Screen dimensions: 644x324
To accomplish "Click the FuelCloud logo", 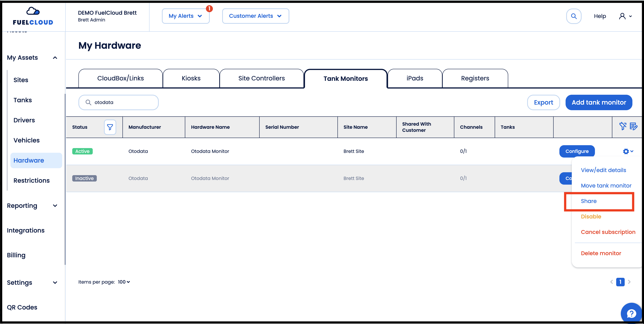I will [33, 16].
